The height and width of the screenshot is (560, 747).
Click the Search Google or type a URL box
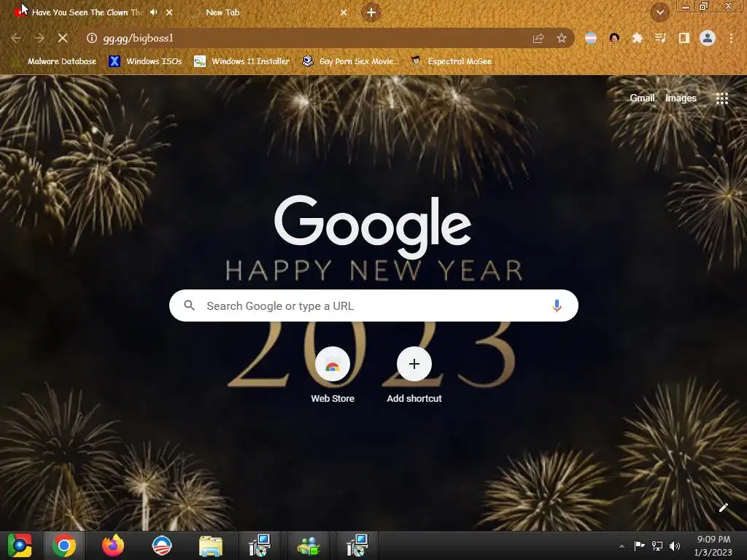coord(373,306)
